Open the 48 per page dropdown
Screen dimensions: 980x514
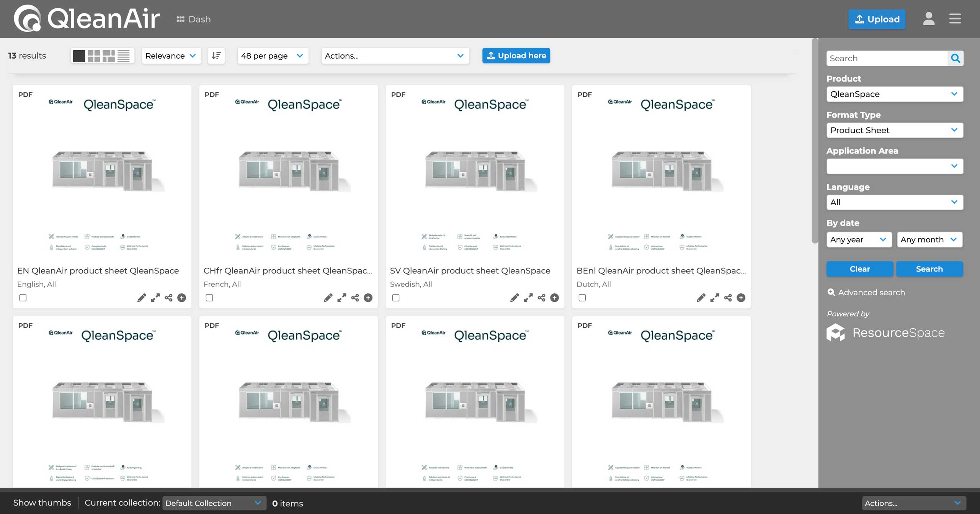pyautogui.click(x=273, y=56)
